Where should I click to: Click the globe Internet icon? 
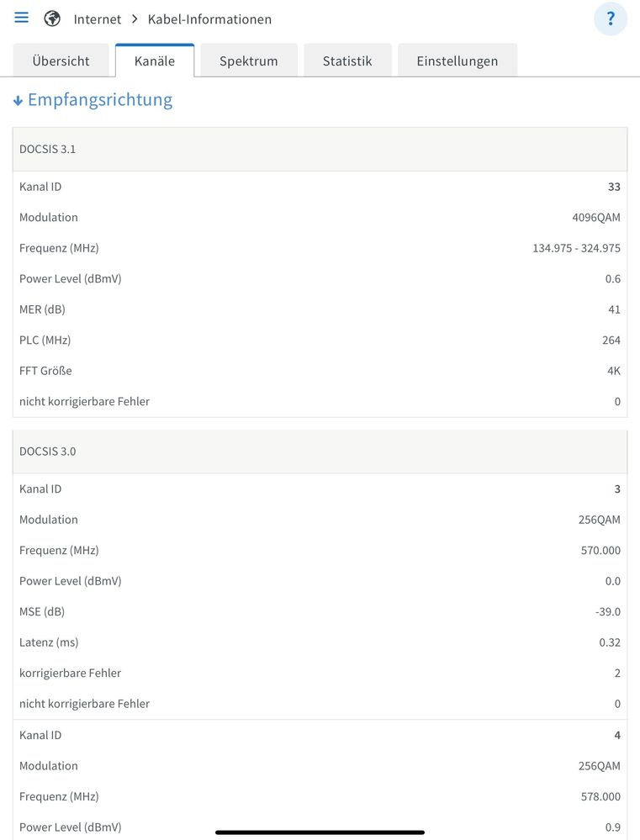(52, 18)
